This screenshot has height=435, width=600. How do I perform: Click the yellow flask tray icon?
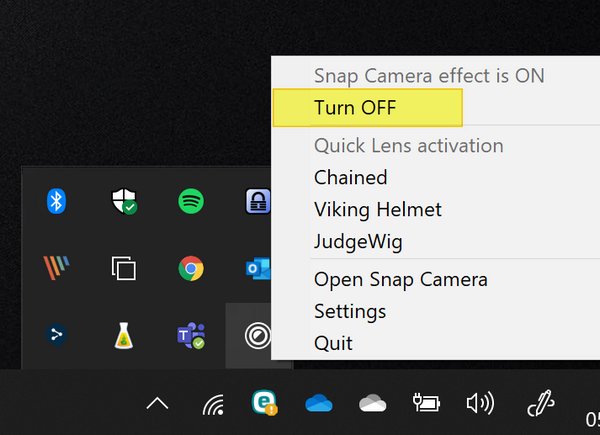coord(124,336)
